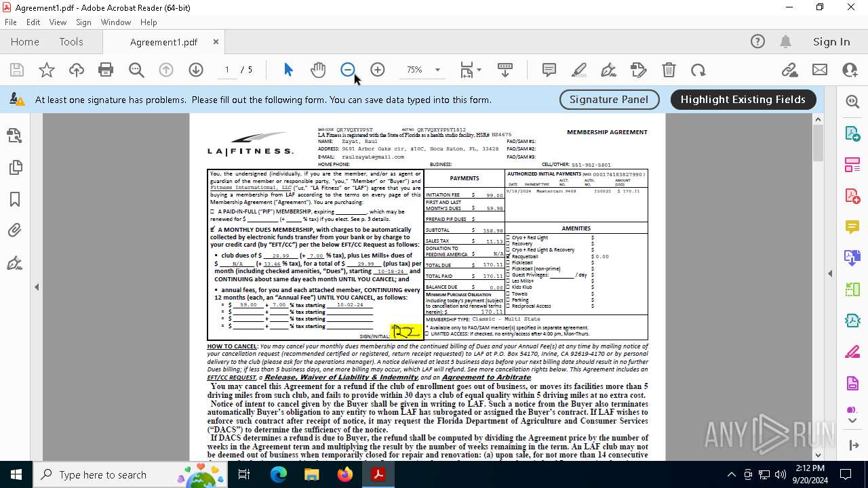The width and height of the screenshot is (868, 488).
Task: Activate the hand pan tool
Action: click(318, 70)
